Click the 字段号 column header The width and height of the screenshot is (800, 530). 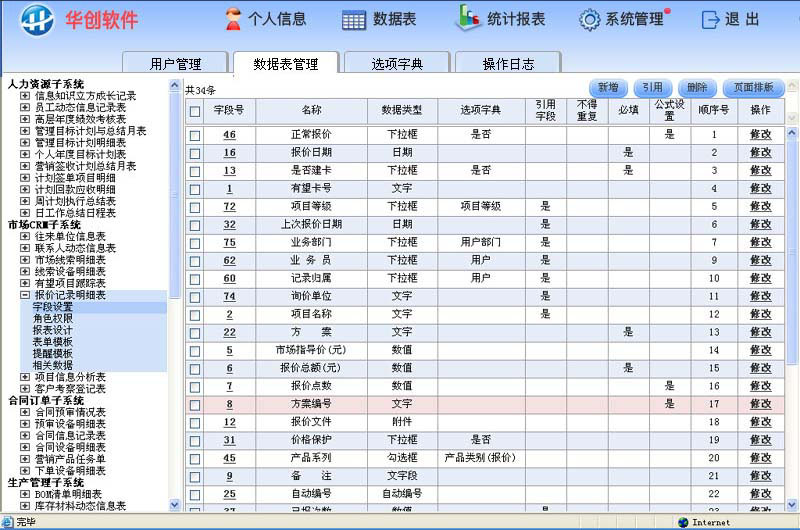pyautogui.click(x=229, y=110)
